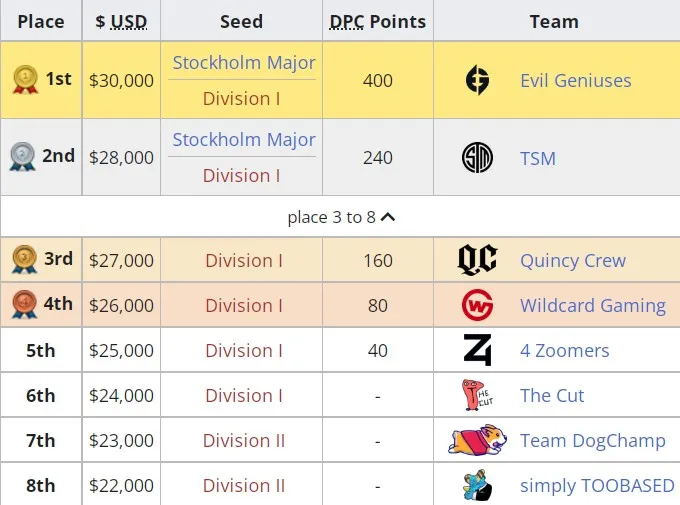The image size is (680, 505).
Task: Click the Quincy Crew QC logo
Action: pyautogui.click(x=477, y=259)
